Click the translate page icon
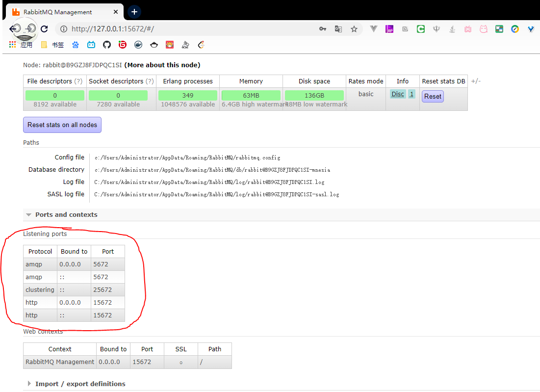 tap(338, 29)
